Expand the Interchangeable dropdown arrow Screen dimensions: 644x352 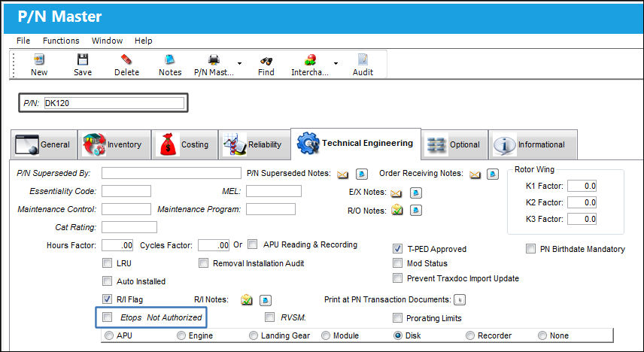(336, 63)
